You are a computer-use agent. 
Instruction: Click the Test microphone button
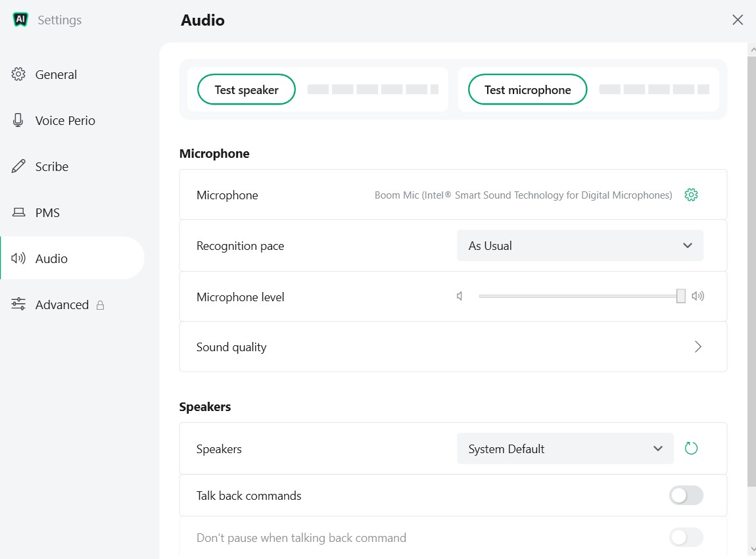(x=527, y=89)
